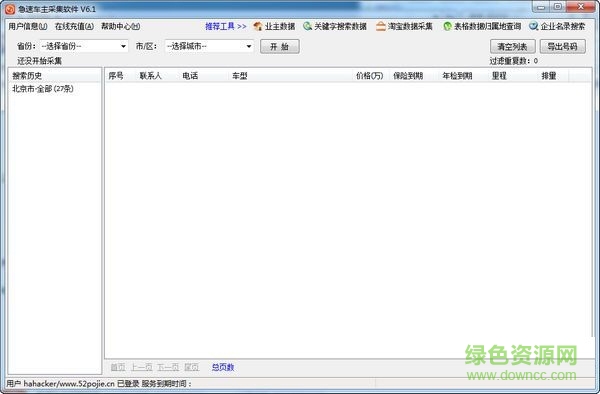Click the 推荐工具 >> link

(226, 26)
